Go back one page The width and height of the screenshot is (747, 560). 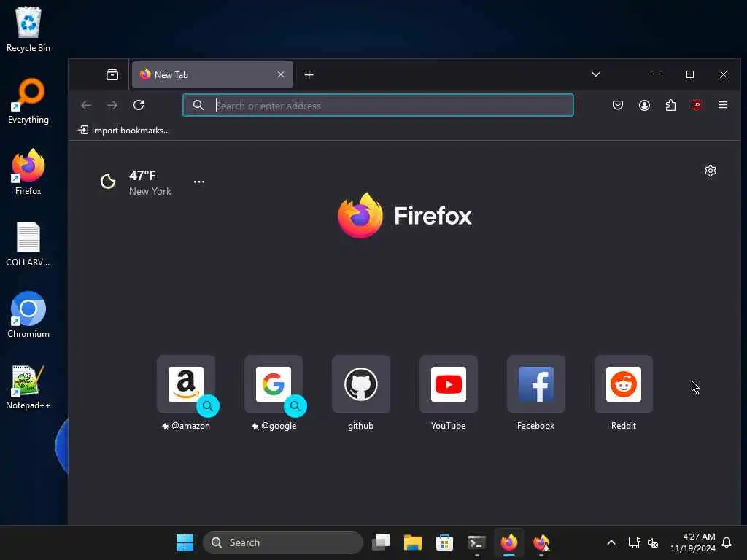tap(86, 105)
